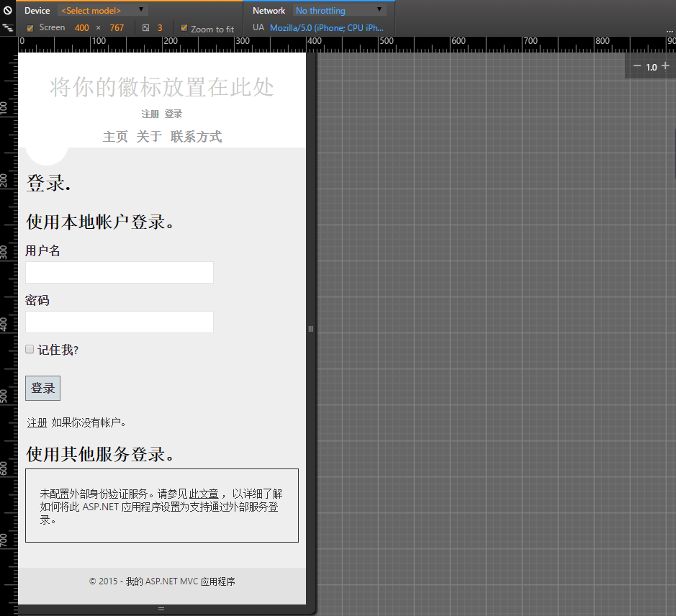The image size is (676, 616).
Task: Toggle the Screen emulation checkbox
Action: pos(30,28)
